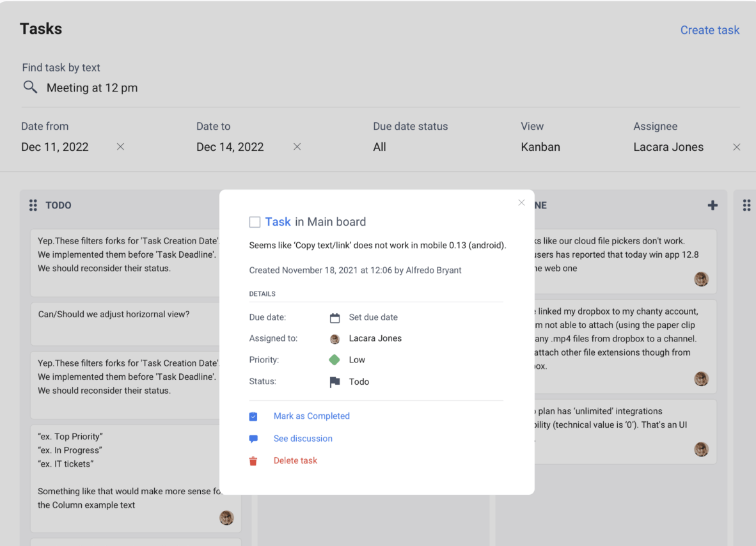Click Delete task link

[295, 461]
